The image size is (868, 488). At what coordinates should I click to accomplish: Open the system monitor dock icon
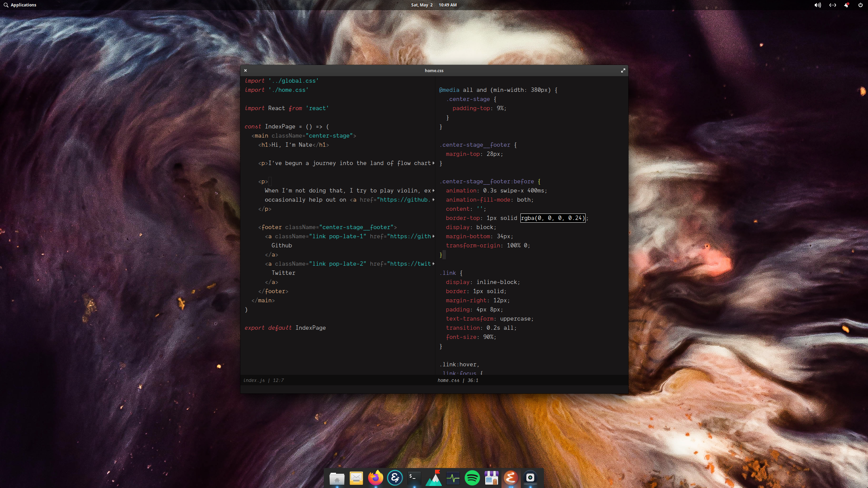click(x=453, y=478)
